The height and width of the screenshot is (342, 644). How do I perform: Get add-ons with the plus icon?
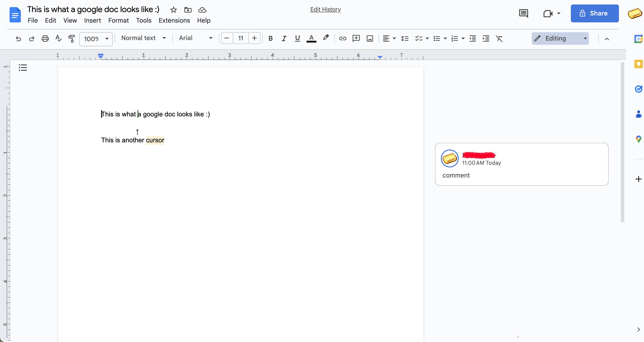click(x=638, y=179)
